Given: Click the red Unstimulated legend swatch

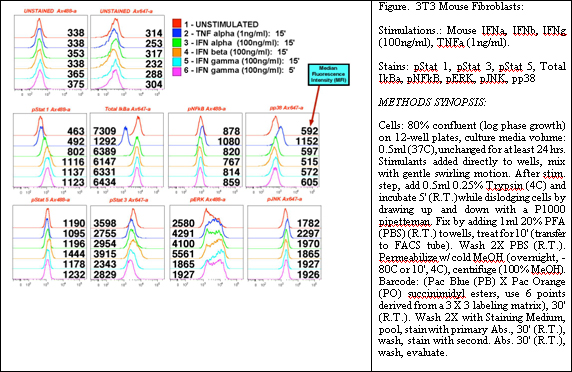Looking at the screenshot, I should [177, 24].
